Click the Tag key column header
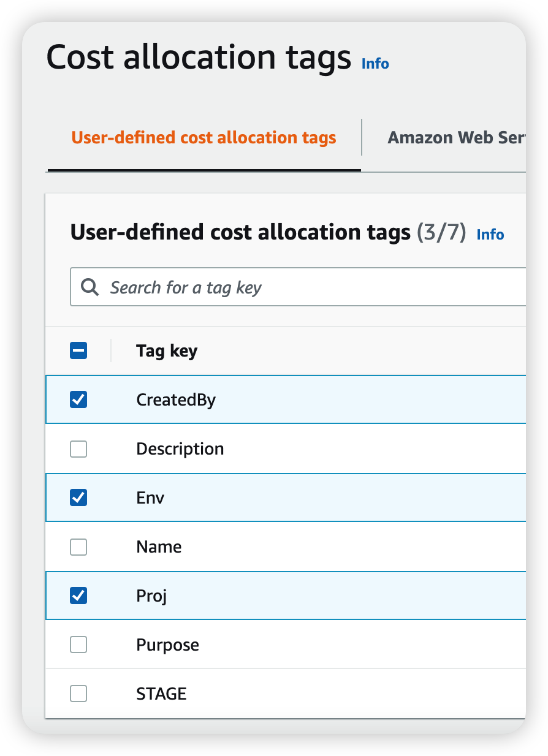This screenshot has height=756, width=548. 167,351
